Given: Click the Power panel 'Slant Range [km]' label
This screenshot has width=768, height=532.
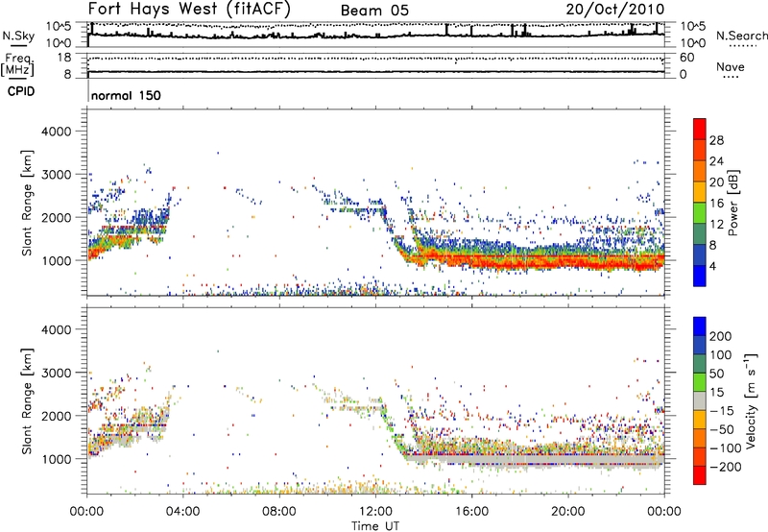Looking at the screenshot, I should coord(27,203).
